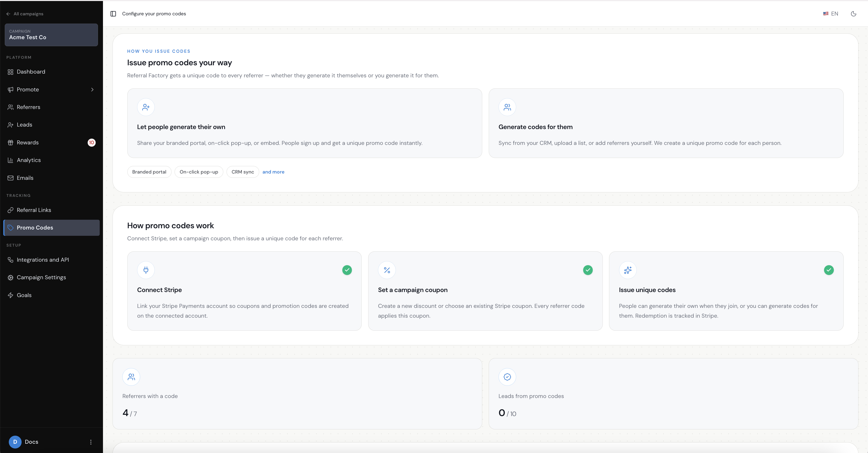Click the users icon above Referrers with a code

(131, 377)
